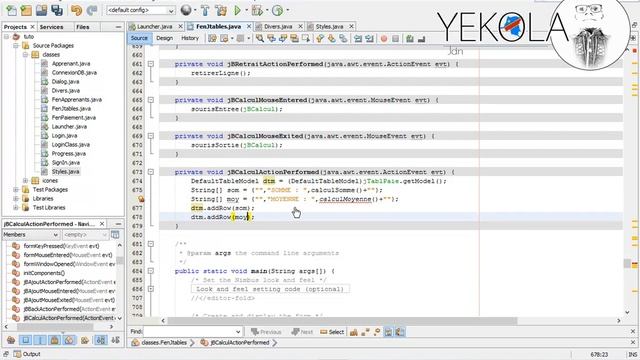This screenshot has width=640, height=360.
Task: Toggle Match Case in Find bar
Action: click(354, 332)
